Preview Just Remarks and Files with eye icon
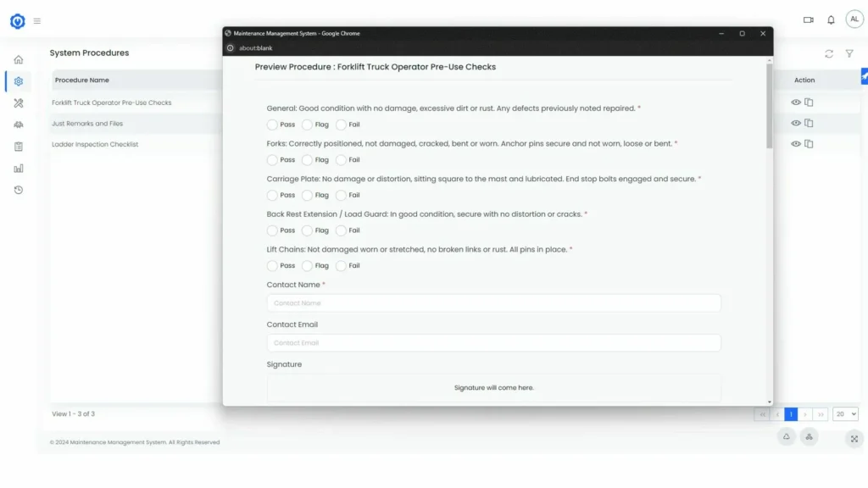This screenshot has height=488, width=868. (x=796, y=123)
